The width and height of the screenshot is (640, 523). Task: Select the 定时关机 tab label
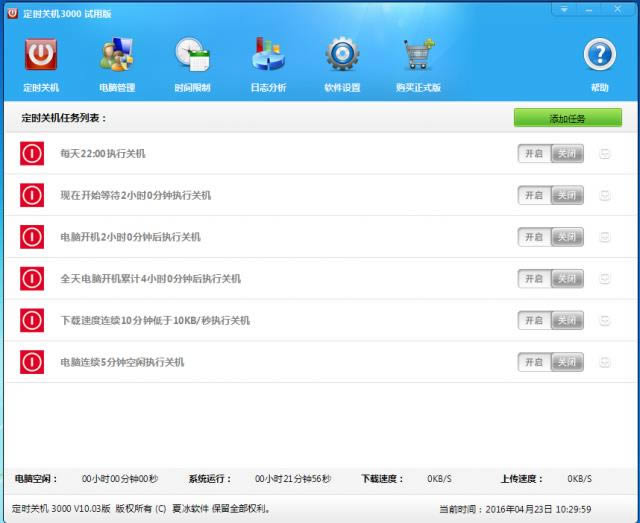point(41,87)
